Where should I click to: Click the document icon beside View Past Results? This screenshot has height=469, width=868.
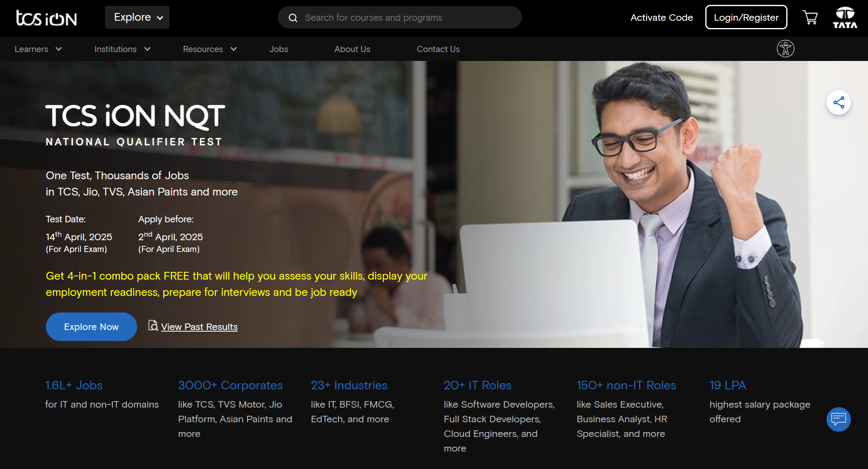click(x=153, y=326)
